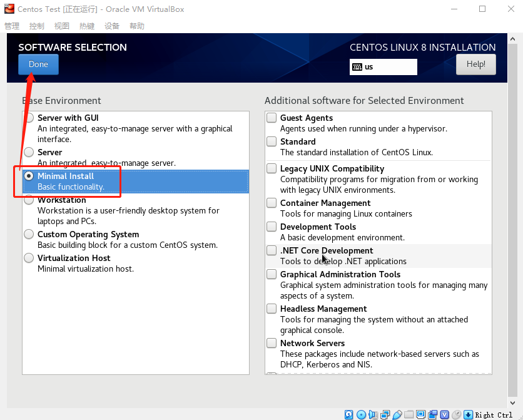Click the hard disk activity status icon
The width and height of the screenshot is (523, 420).
click(x=349, y=414)
